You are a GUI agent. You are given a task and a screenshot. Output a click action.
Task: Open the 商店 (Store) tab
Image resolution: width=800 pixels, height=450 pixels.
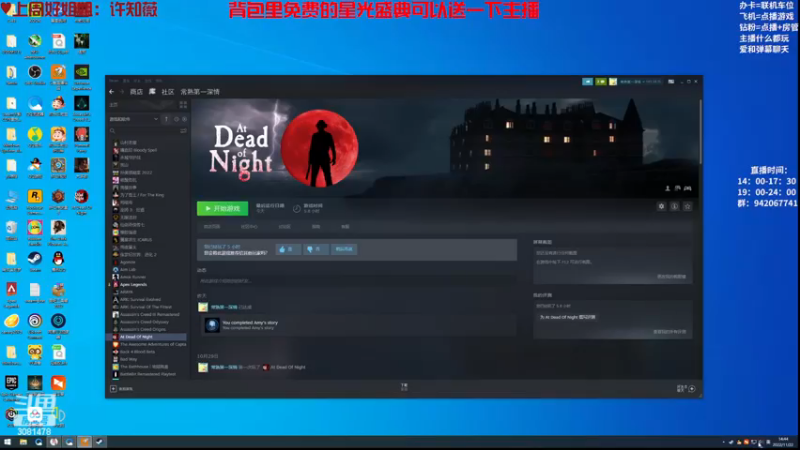[x=136, y=92]
